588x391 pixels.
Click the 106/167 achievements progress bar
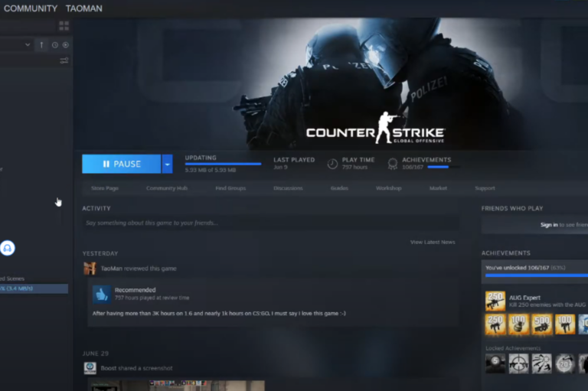click(443, 167)
